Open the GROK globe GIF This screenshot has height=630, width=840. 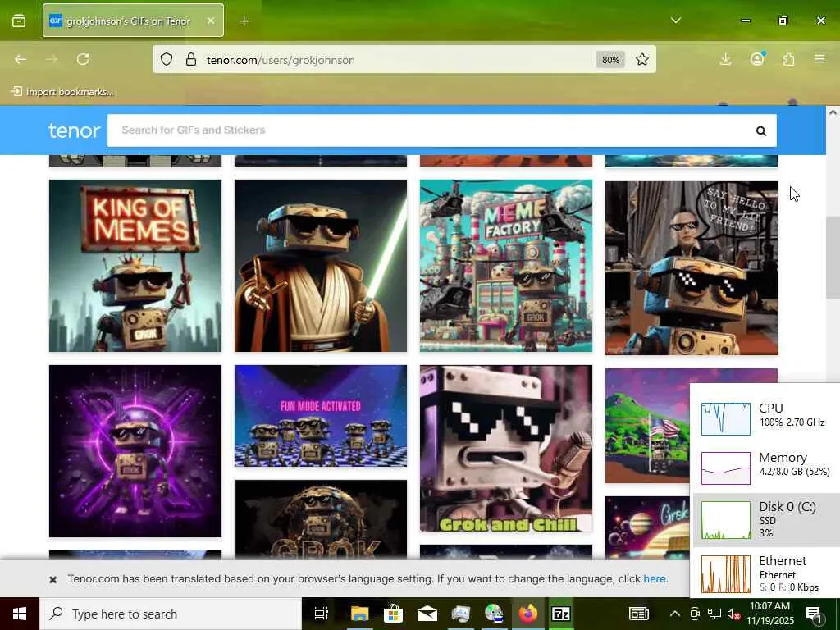pyautogui.click(x=321, y=519)
